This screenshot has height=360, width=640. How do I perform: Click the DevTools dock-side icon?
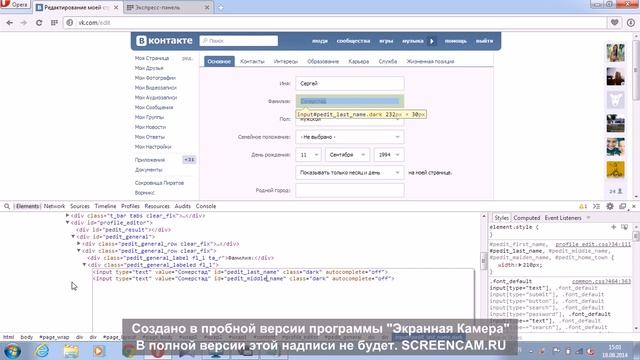pos(622,206)
